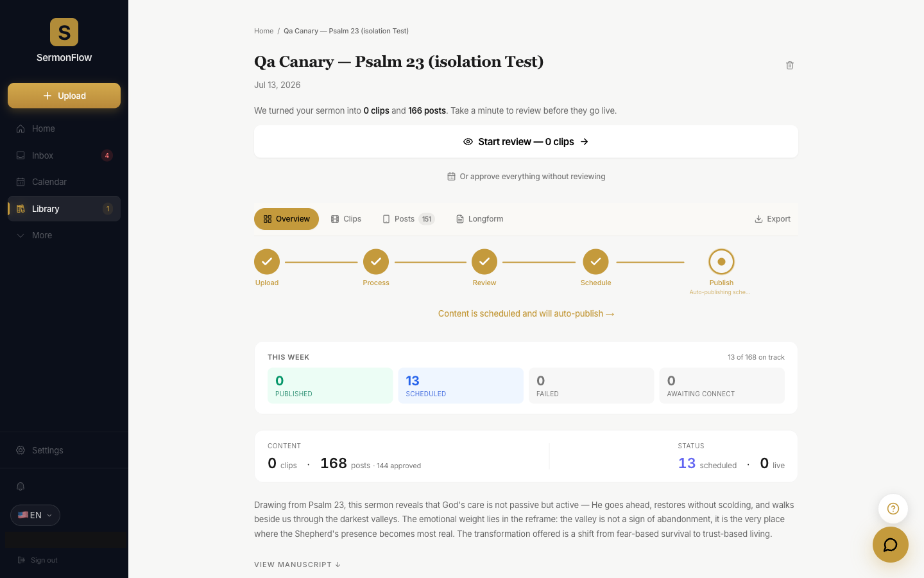
Task: Click the notifications bell icon
Action: pos(21,486)
